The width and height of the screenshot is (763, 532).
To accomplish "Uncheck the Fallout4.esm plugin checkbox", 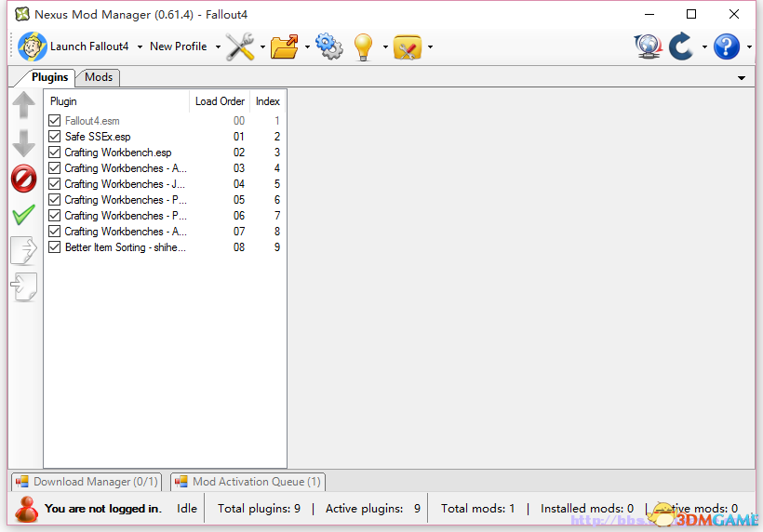I will pyautogui.click(x=55, y=121).
